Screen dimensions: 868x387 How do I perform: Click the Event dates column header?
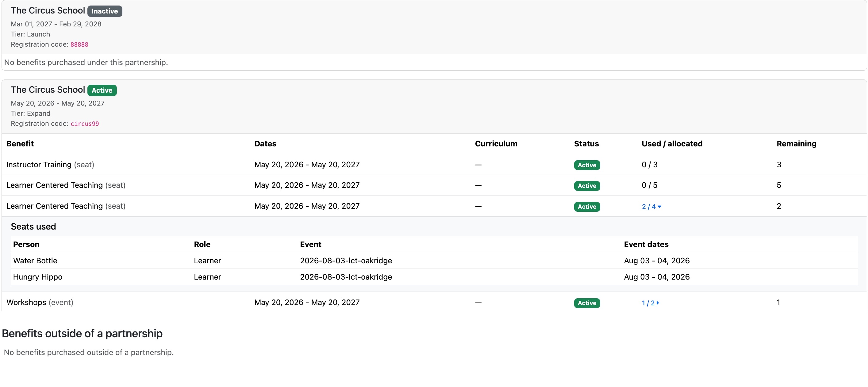(646, 244)
